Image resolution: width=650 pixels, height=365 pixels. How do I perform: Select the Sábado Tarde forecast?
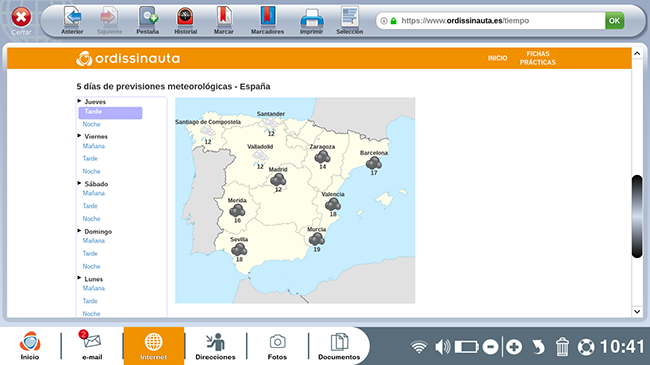point(90,206)
